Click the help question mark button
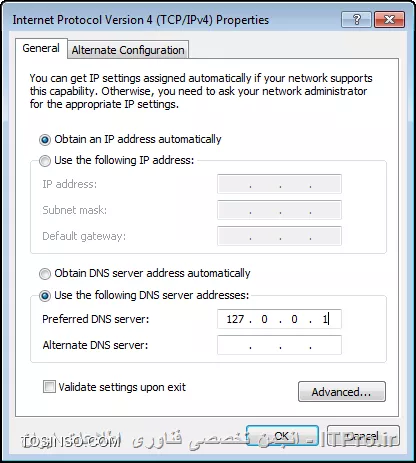The width and height of the screenshot is (416, 463). (x=356, y=20)
